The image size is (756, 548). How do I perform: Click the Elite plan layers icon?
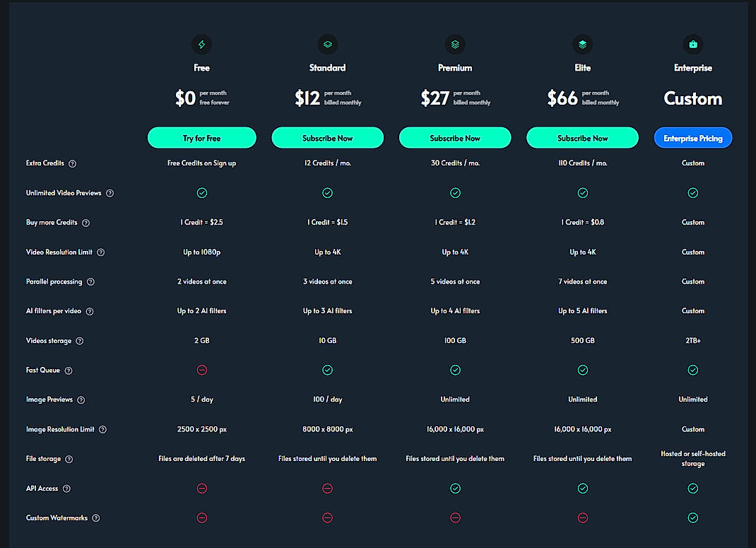coord(582,45)
